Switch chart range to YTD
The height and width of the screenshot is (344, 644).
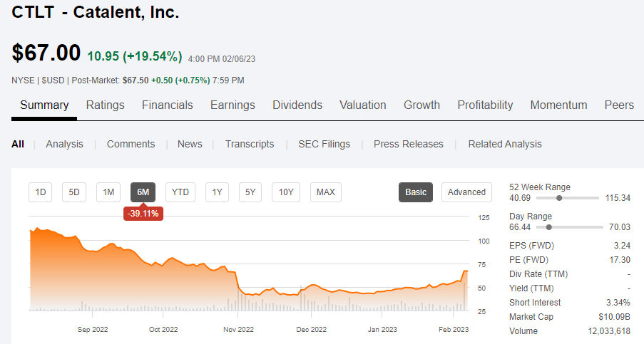pos(180,192)
